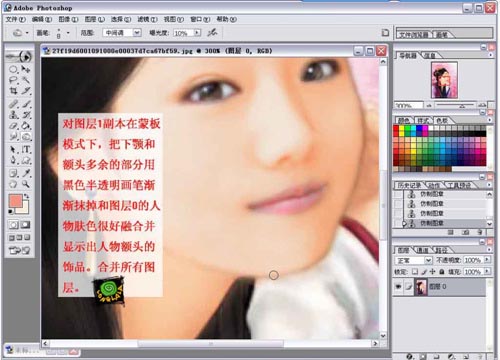Click the foreground salmon color swatch
The image size is (500, 360).
pos(15,201)
